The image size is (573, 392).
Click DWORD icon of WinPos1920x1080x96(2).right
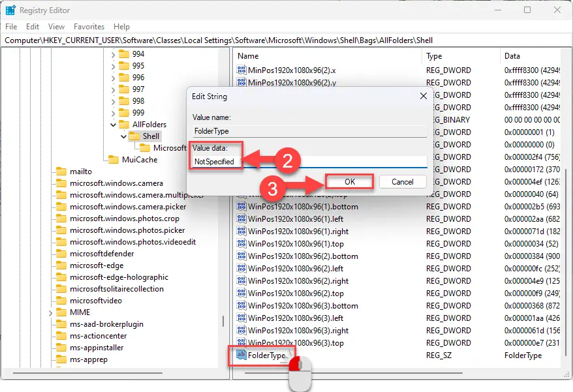click(x=241, y=281)
